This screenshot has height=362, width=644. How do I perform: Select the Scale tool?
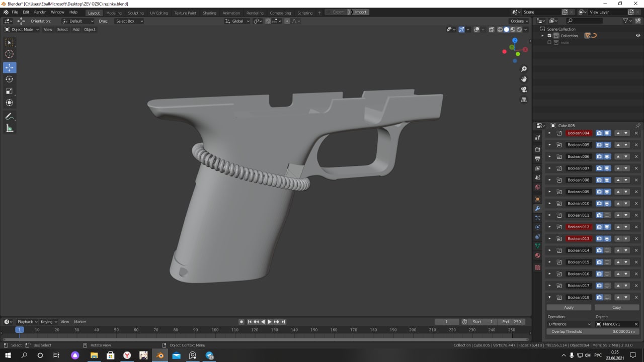tap(10, 91)
